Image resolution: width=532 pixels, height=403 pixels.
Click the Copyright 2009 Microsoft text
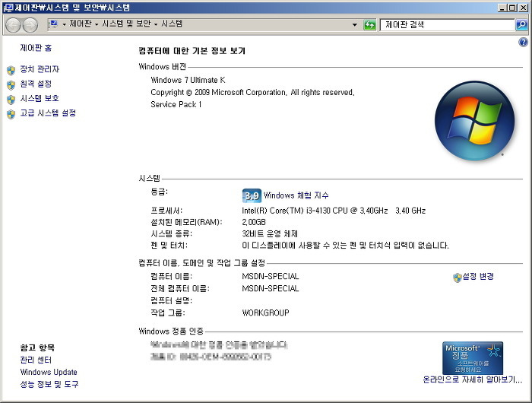pyautogui.click(x=252, y=92)
